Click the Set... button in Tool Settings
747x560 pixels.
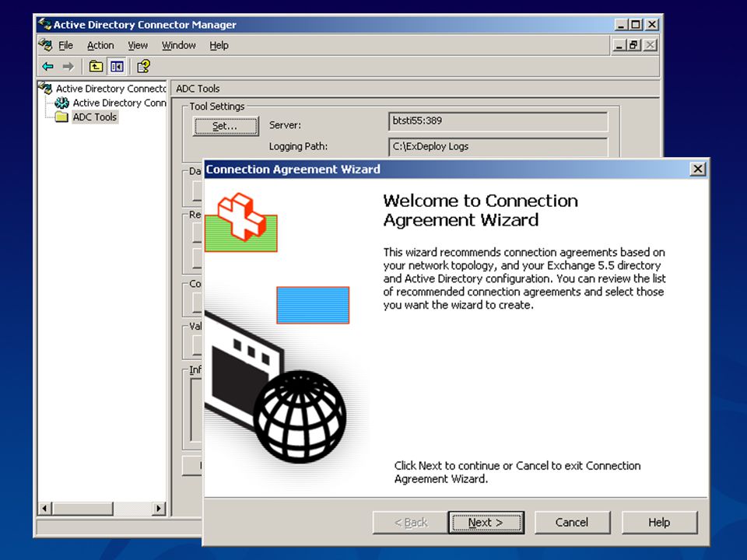[x=226, y=126]
